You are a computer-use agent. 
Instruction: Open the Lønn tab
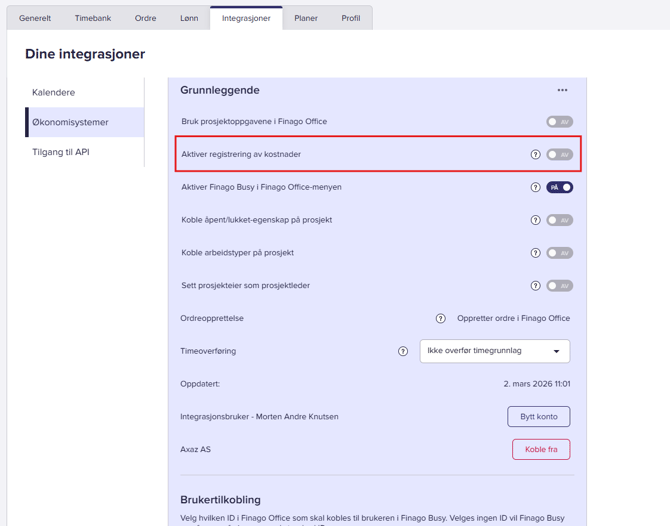click(x=189, y=18)
